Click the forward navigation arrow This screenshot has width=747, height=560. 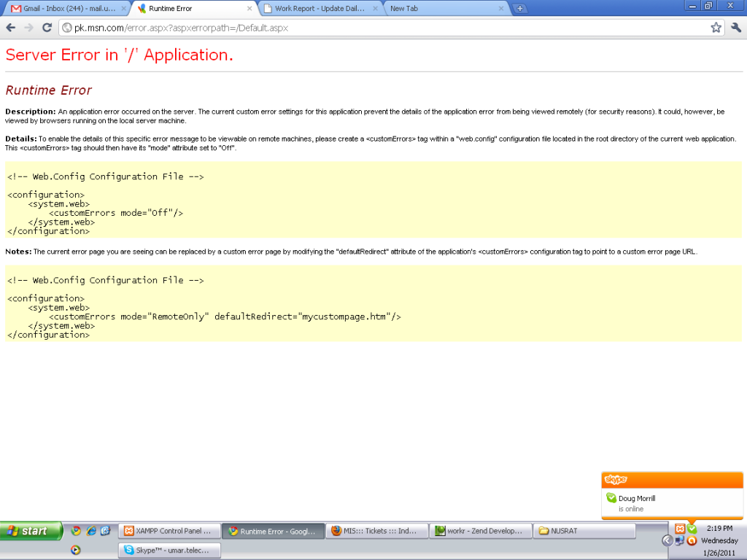click(28, 28)
